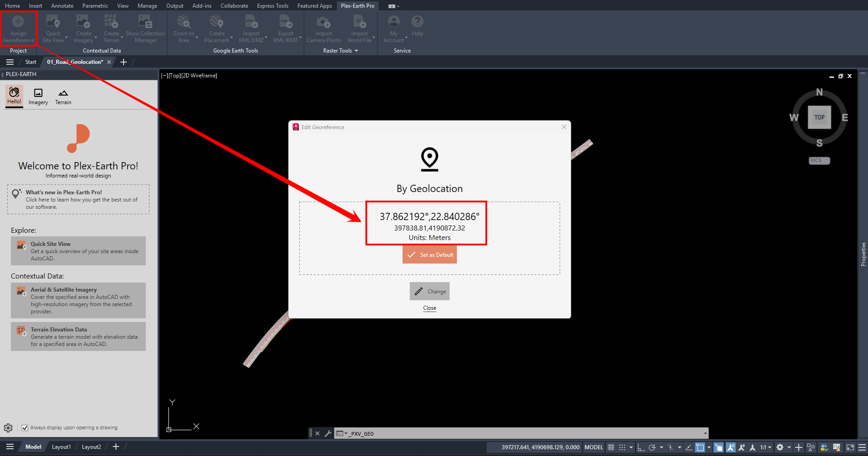The width and height of the screenshot is (868, 456).
Task: Open the Quick Site View tool
Action: (x=53, y=29)
